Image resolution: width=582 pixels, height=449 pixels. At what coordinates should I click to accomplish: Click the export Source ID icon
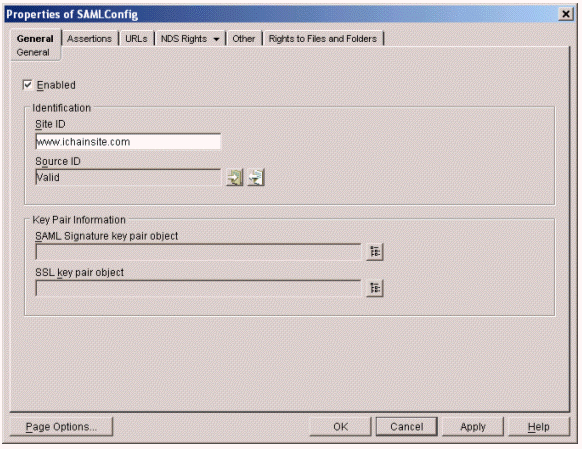pos(256,177)
